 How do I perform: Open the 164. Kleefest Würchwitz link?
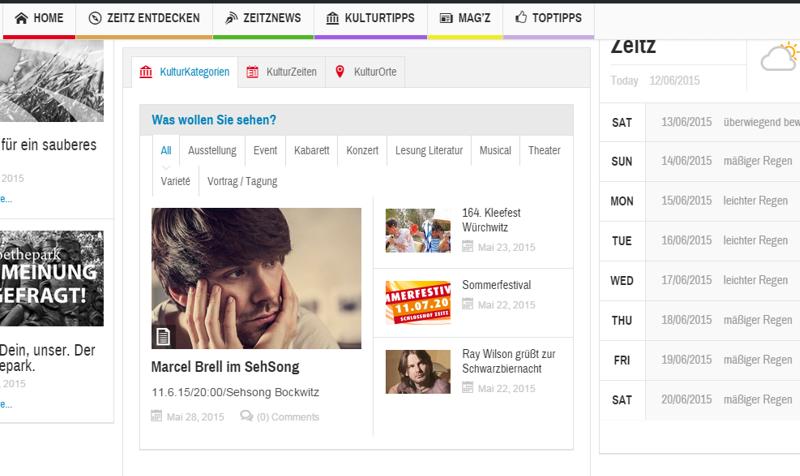point(491,220)
